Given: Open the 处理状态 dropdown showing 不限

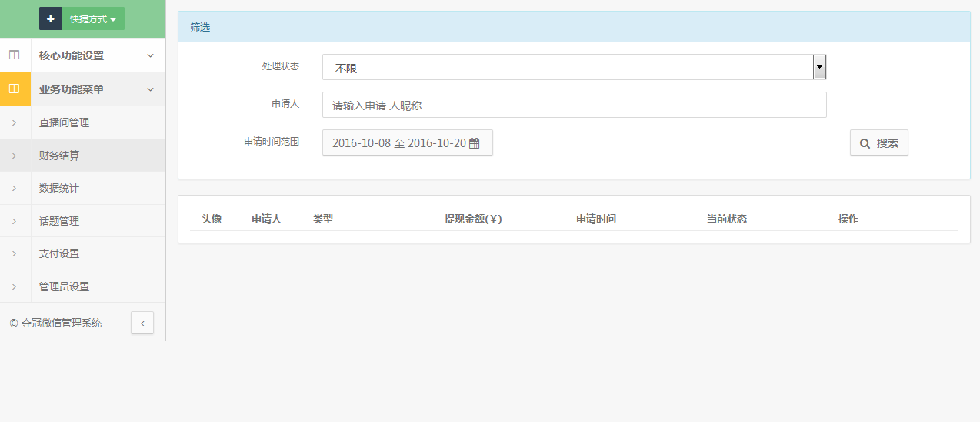Looking at the screenshot, I should tap(574, 67).
